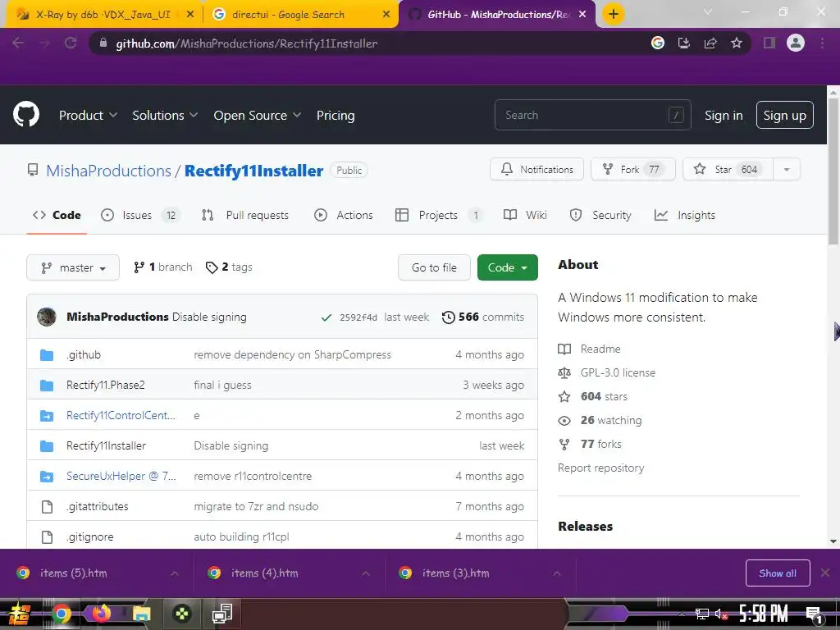
Task: Close the directui Google Search tab
Action: point(386,15)
